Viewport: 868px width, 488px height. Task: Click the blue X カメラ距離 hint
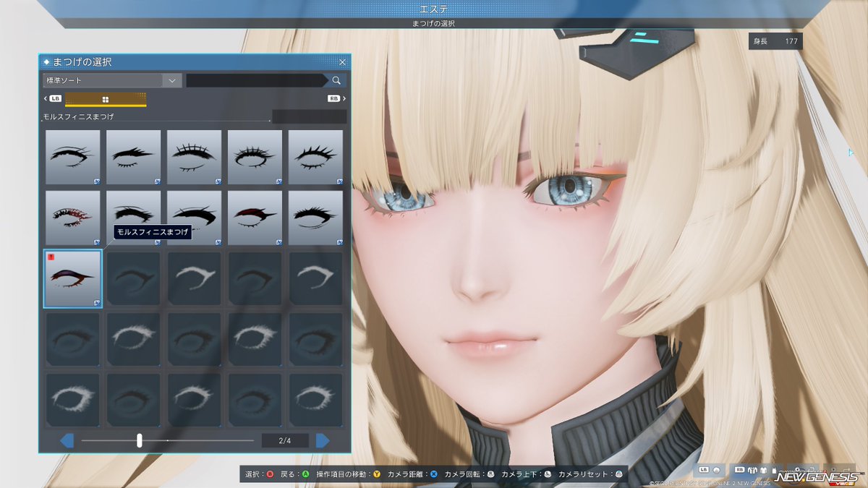tap(412, 474)
